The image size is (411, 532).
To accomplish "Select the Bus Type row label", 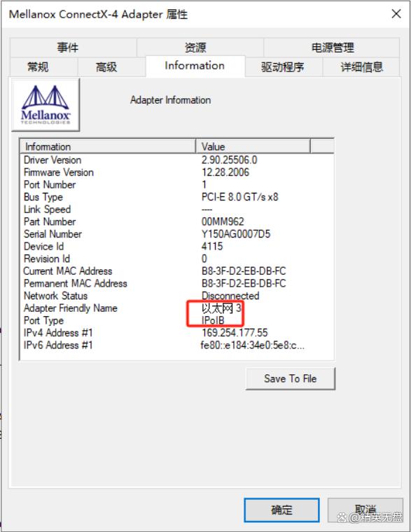I will tap(43, 197).
